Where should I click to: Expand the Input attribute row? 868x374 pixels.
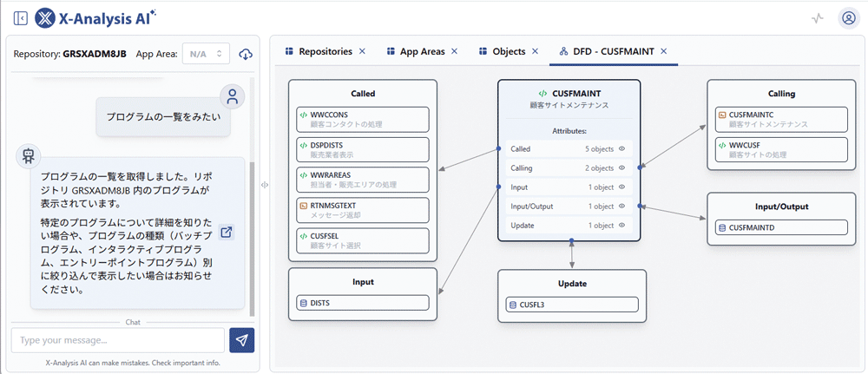569,187
